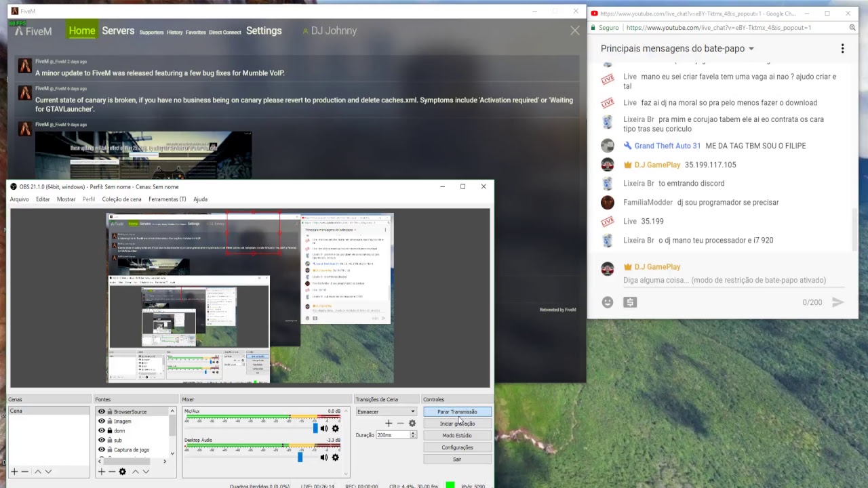The width and height of the screenshot is (868, 488).
Task: Switch to Servers tab in FiveM
Action: (x=118, y=30)
